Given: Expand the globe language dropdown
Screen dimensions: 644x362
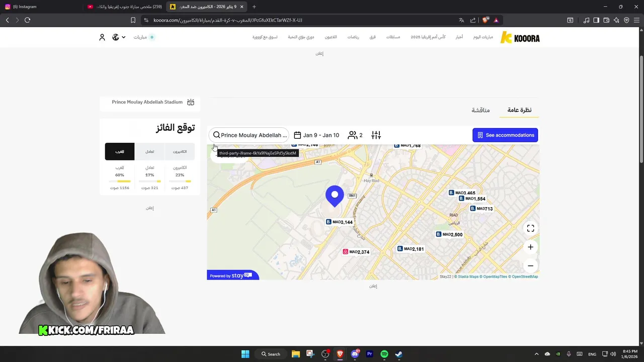Looking at the screenshot, I should pos(119,37).
